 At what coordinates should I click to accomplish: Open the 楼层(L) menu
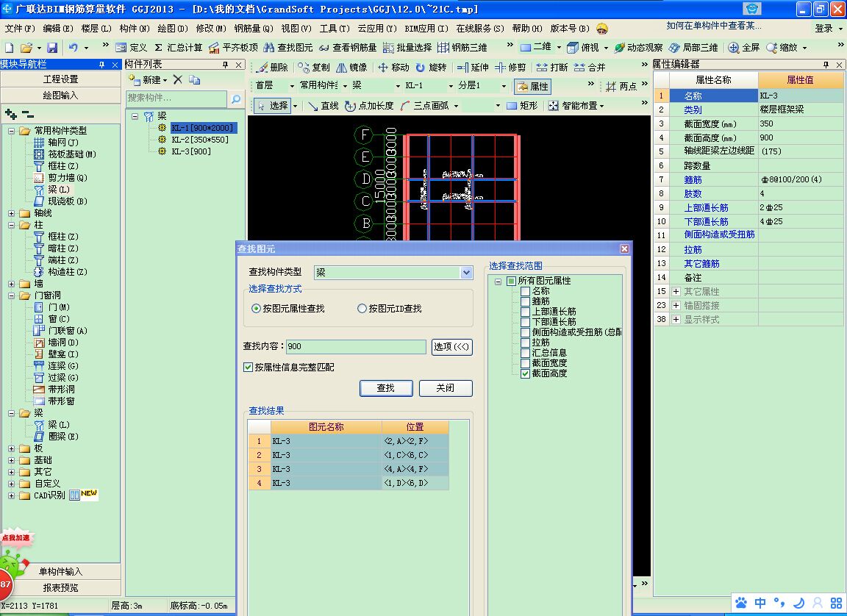point(96,28)
